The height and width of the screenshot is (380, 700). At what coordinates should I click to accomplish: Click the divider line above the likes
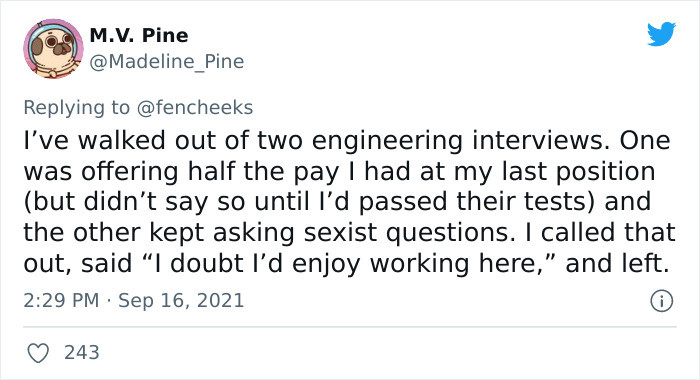350,327
